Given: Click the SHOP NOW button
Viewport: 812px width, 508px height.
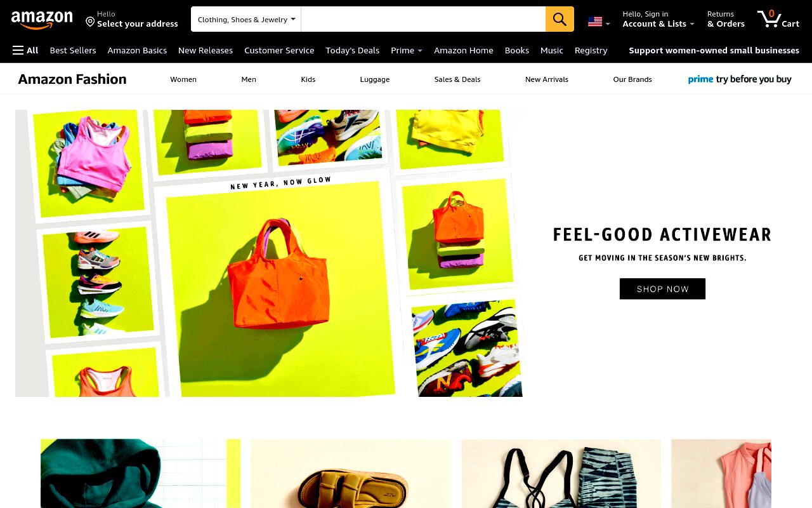Looking at the screenshot, I should [x=662, y=289].
